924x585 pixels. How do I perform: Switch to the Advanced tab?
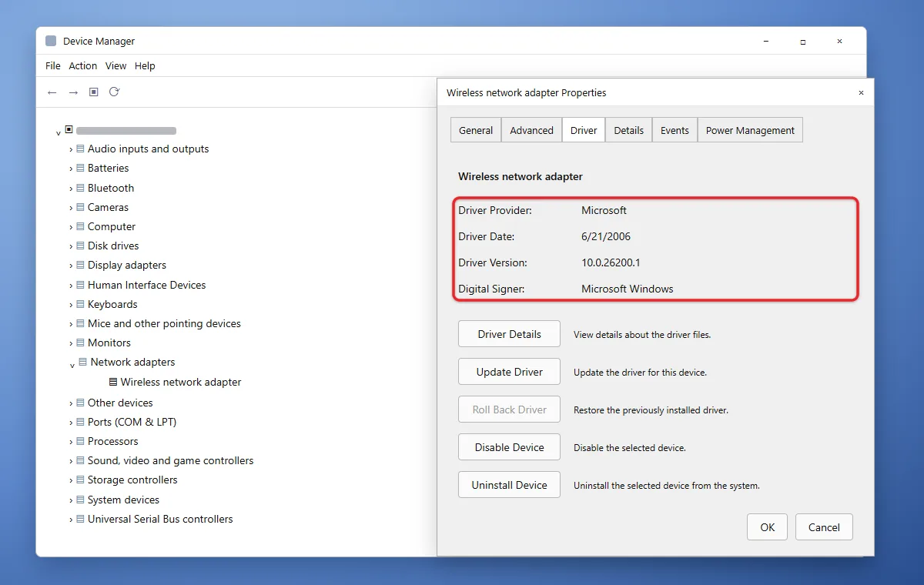coord(531,130)
